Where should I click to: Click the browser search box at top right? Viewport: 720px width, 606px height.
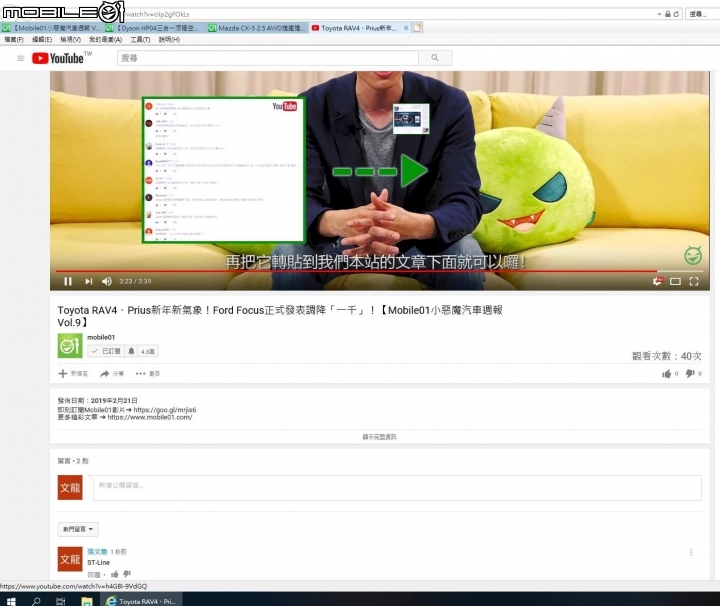click(x=703, y=14)
